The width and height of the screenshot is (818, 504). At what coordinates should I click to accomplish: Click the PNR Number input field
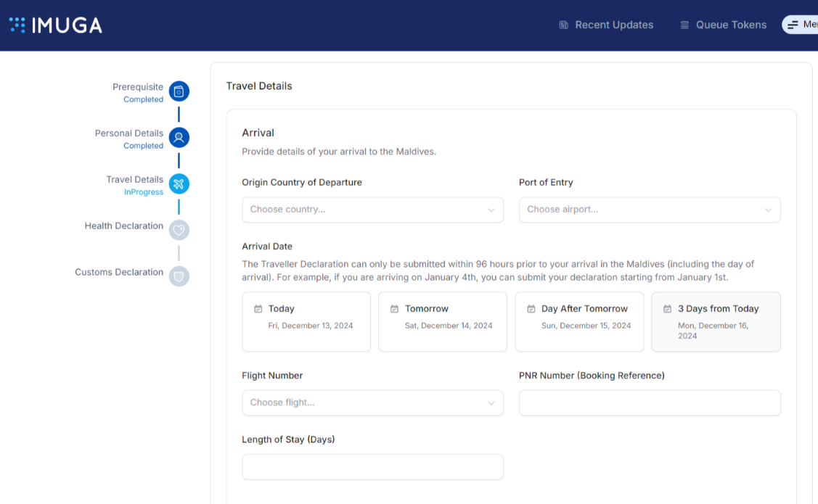point(650,403)
